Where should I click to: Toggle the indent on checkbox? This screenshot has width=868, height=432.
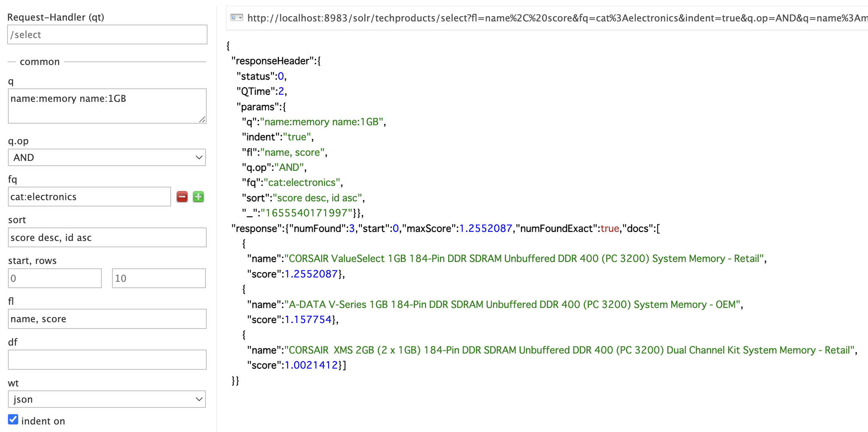[x=13, y=420]
